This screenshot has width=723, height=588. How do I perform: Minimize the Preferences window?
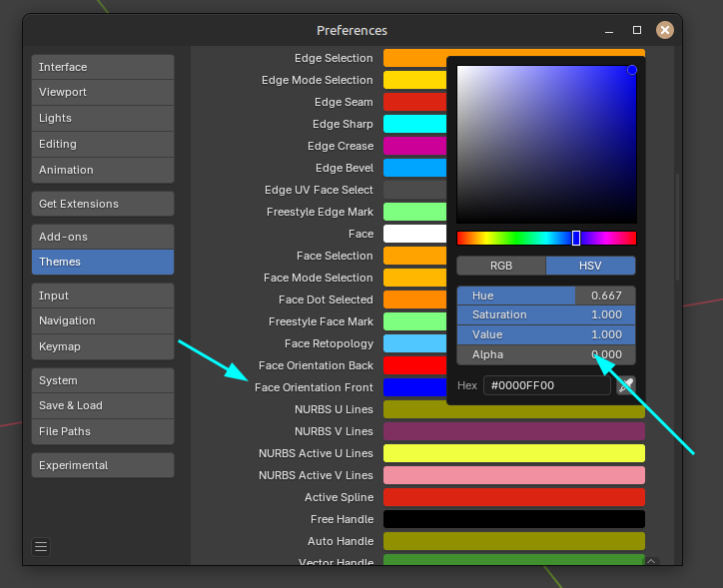click(x=609, y=30)
